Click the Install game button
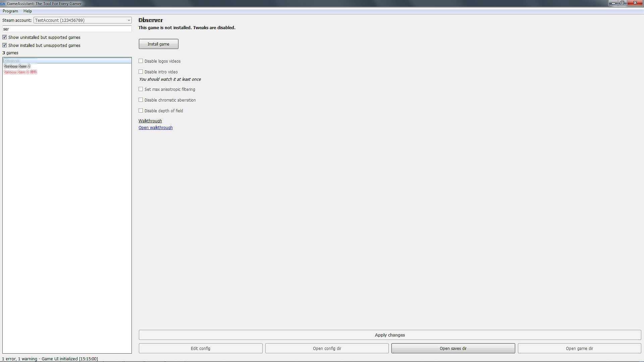This screenshot has width=644, height=362. (158, 44)
